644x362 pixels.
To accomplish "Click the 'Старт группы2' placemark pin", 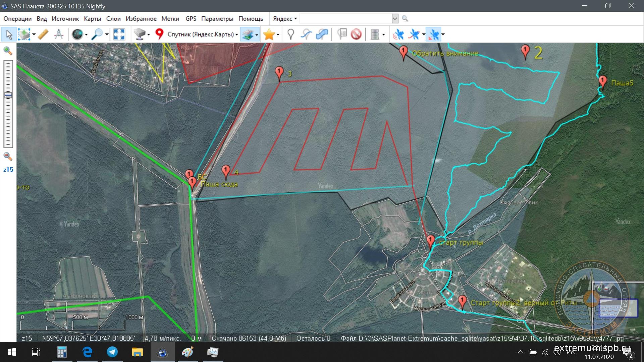I will coord(462,302).
